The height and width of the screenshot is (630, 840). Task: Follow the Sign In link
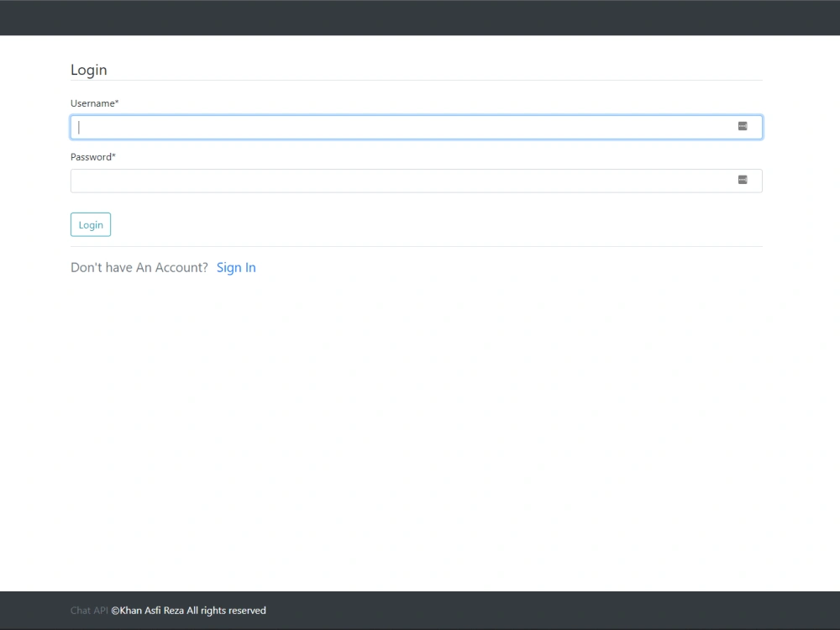pyautogui.click(x=236, y=267)
